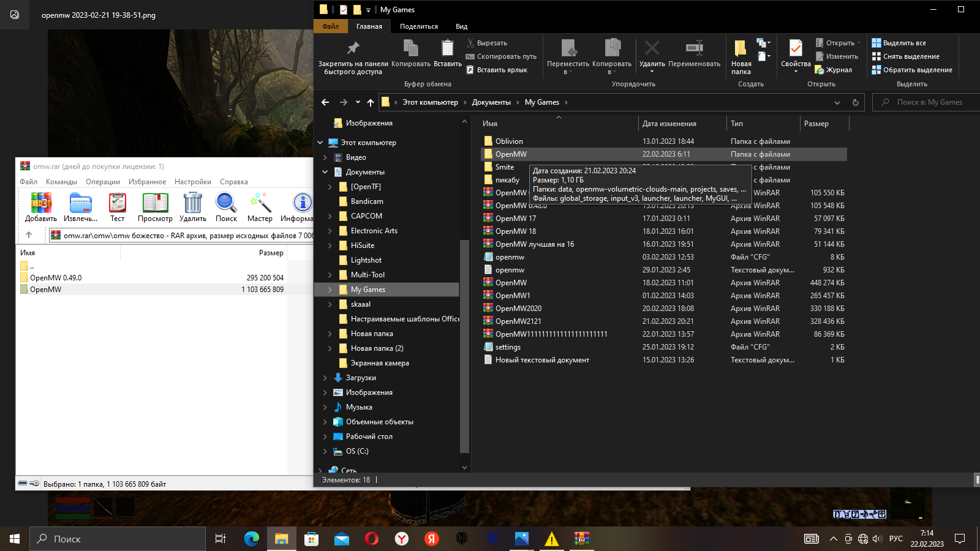Select all (Выделить все) in ribbon

pyautogui.click(x=899, y=43)
